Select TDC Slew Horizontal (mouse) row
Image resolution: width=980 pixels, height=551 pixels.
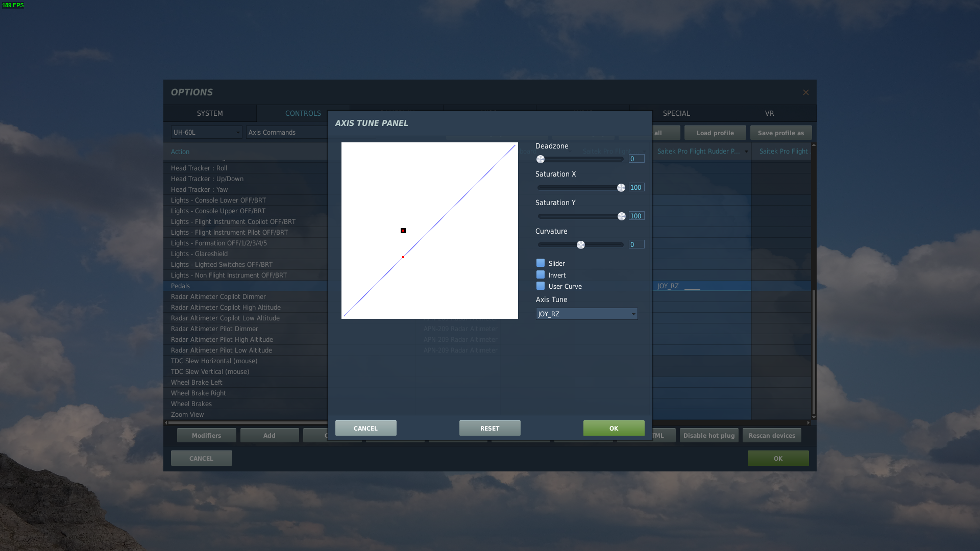click(245, 361)
